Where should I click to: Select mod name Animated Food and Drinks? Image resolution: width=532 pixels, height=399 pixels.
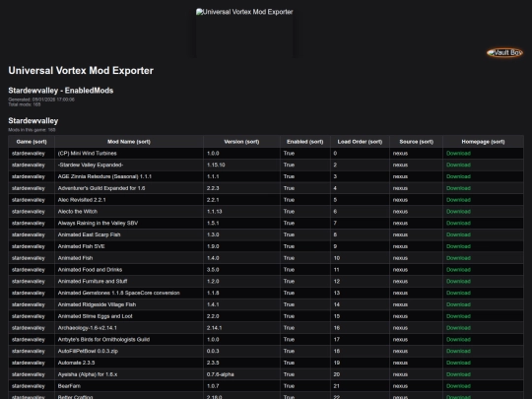click(90, 270)
